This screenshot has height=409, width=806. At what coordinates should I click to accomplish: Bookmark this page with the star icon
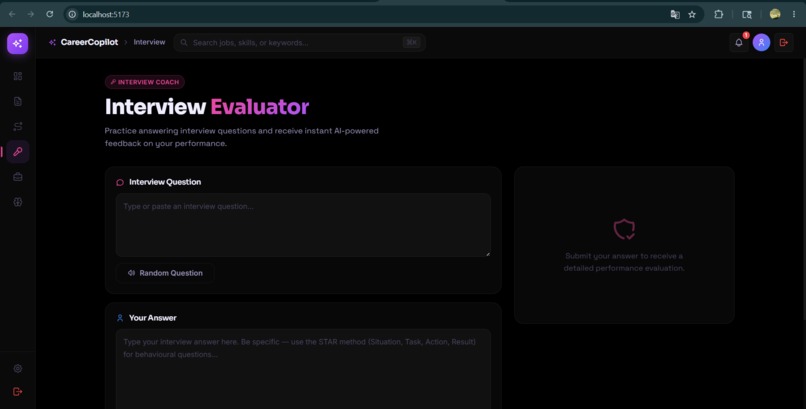[692, 14]
